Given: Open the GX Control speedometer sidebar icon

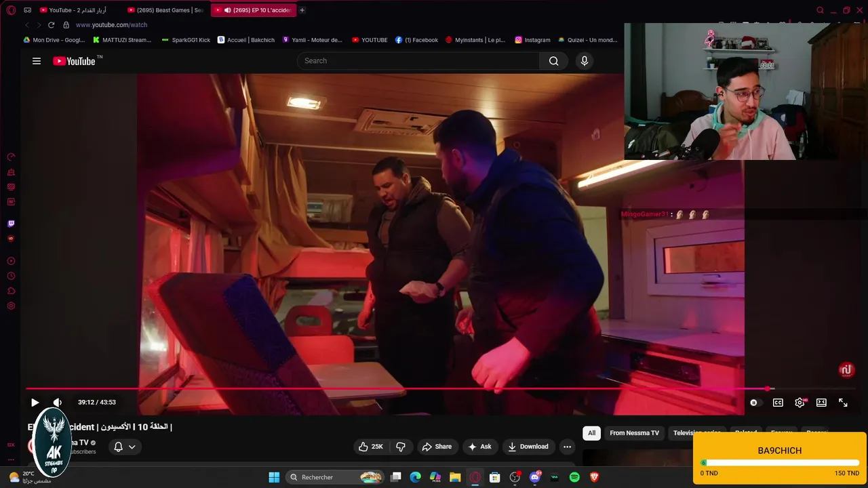Looking at the screenshot, I should pos(11,157).
